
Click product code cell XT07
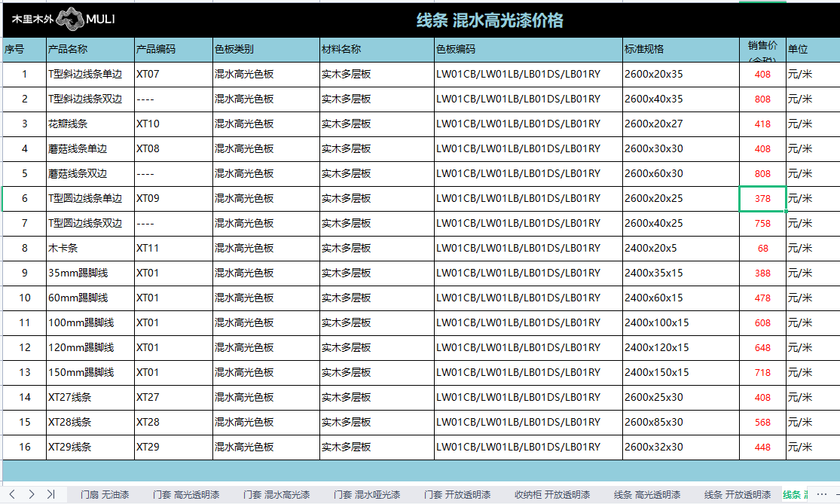click(173, 75)
